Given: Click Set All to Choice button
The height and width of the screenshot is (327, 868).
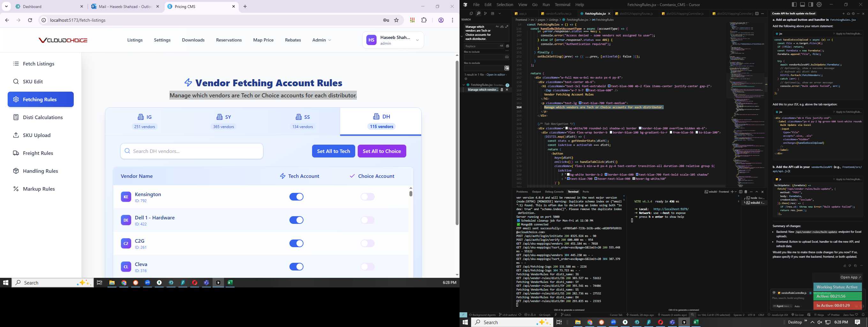Looking at the screenshot, I should point(382,151).
